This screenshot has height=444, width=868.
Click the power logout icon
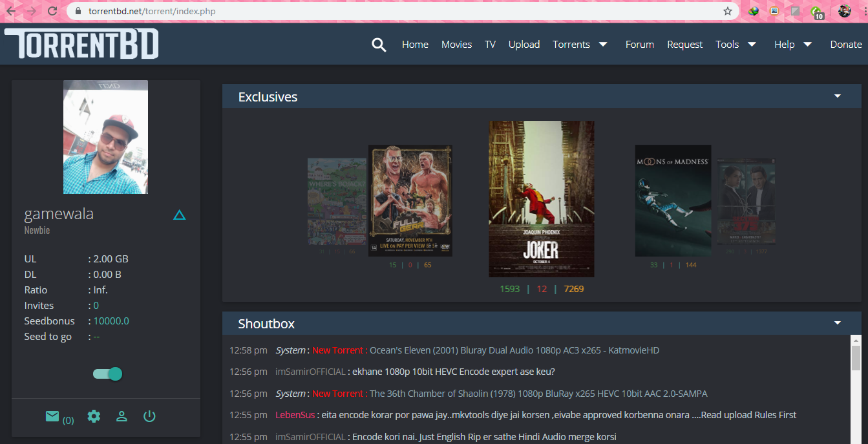point(149,417)
